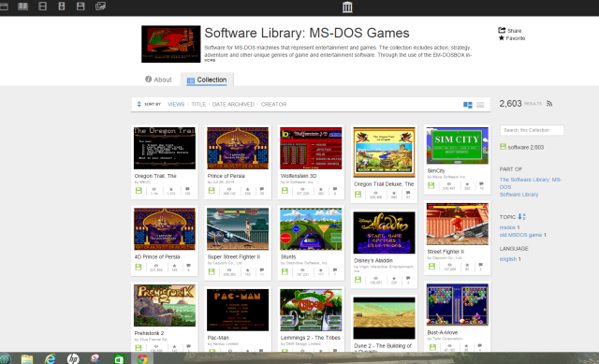
Task: Open the Stunts game thumbnail
Action: click(311, 229)
